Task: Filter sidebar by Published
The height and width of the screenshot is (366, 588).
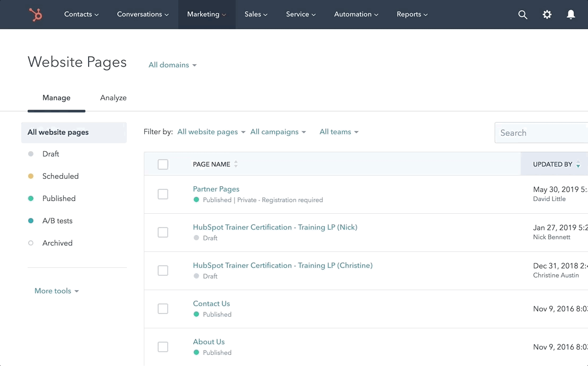Action: 59,198
